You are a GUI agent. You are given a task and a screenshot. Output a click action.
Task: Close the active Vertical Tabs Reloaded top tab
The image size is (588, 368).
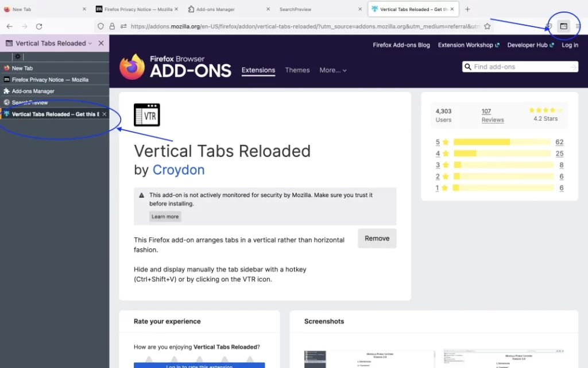pyautogui.click(x=452, y=9)
